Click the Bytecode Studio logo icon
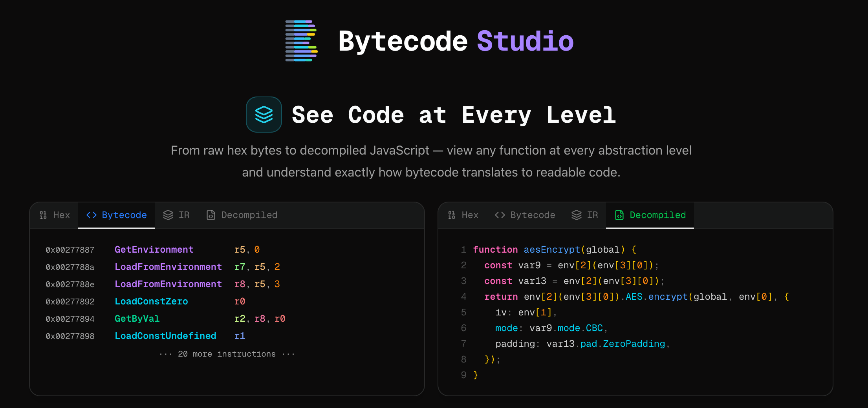 click(x=301, y=40)
